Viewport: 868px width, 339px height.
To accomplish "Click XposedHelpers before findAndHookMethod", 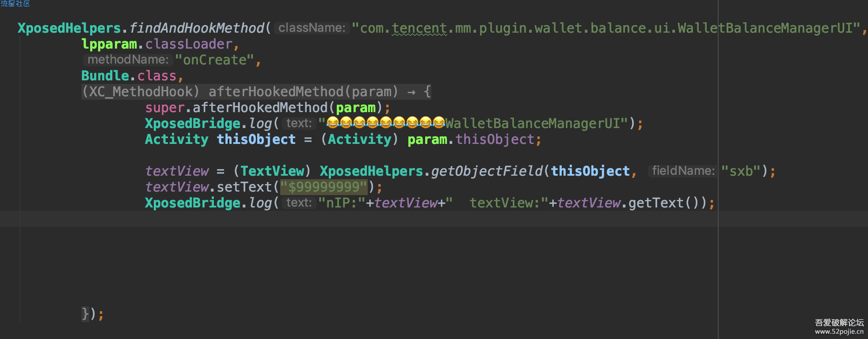I will tap(69, 28).
